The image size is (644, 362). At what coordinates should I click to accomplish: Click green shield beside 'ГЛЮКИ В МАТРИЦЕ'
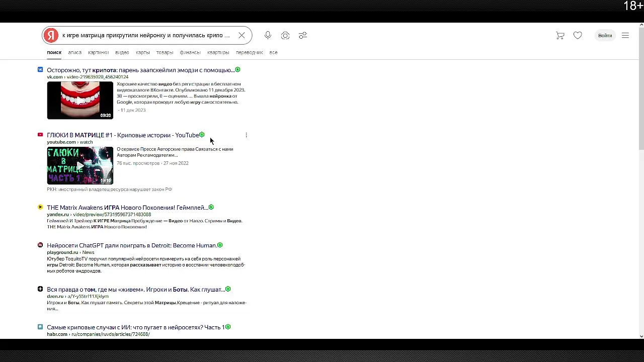coord(202,135)
